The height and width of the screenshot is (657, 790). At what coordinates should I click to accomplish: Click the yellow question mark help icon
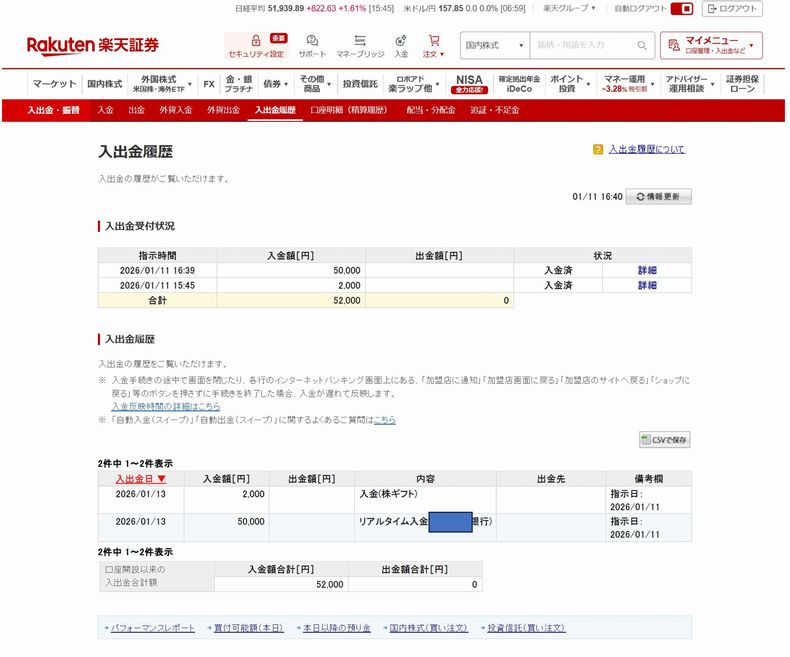point(598,149)
